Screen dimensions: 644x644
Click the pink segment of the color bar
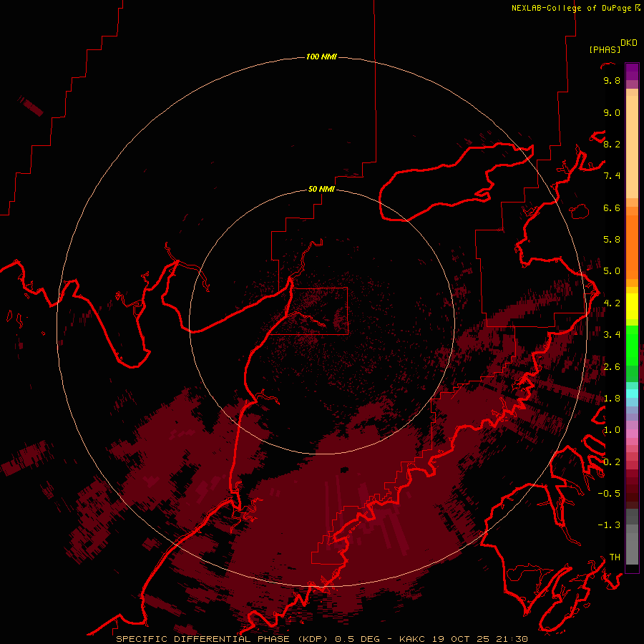pyautogui.click(x=632, y=434)
